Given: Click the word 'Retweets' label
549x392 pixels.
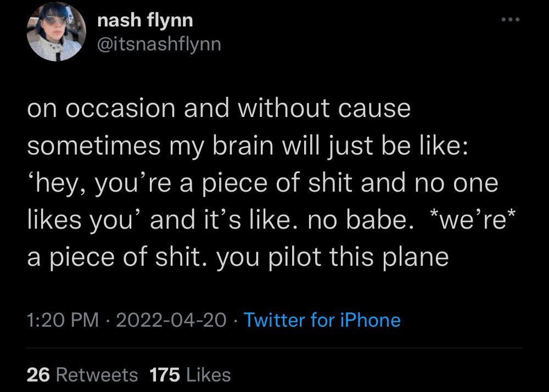Looking at the screenshot, I should coord(97,375).
